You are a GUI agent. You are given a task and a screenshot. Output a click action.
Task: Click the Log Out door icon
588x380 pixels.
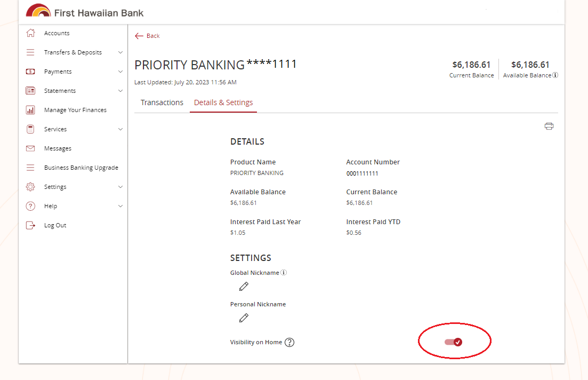30,225
